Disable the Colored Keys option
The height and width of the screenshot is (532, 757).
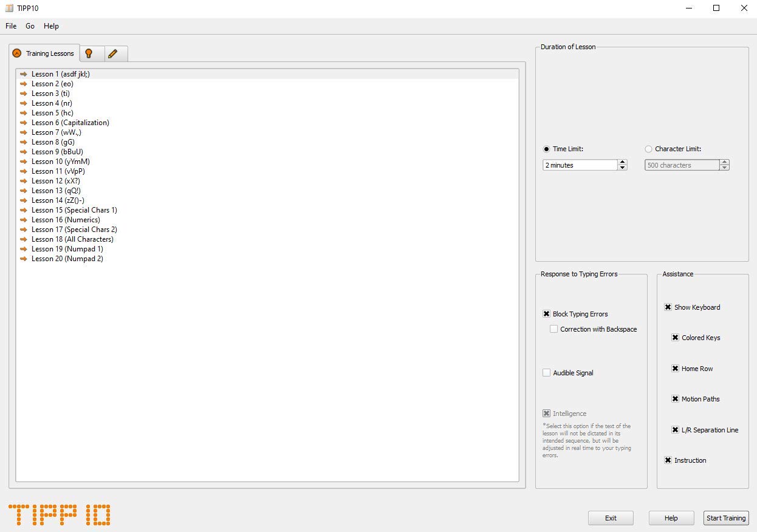(x=675, y=338)
